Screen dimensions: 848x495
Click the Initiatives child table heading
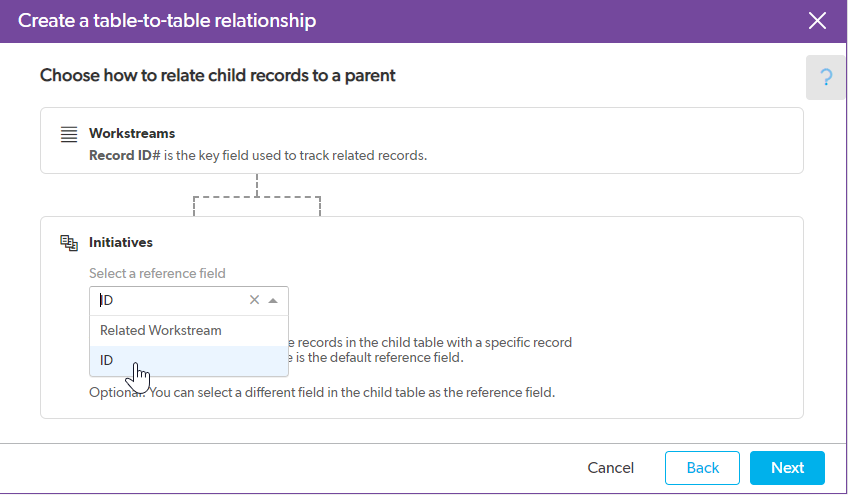tap(121, 242)
